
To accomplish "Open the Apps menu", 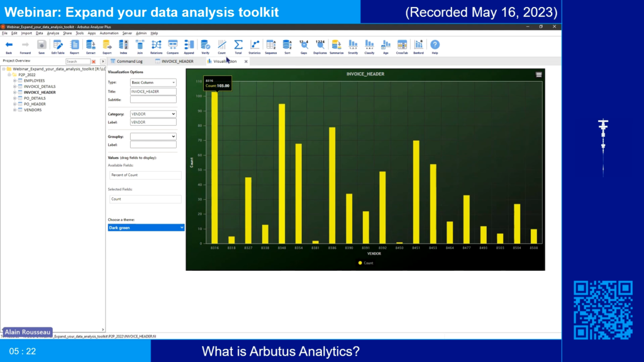I will (x=92, y=33).
